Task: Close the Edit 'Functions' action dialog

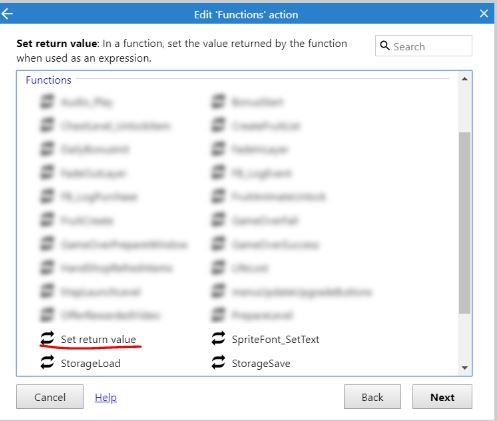Action: (484, 14)
